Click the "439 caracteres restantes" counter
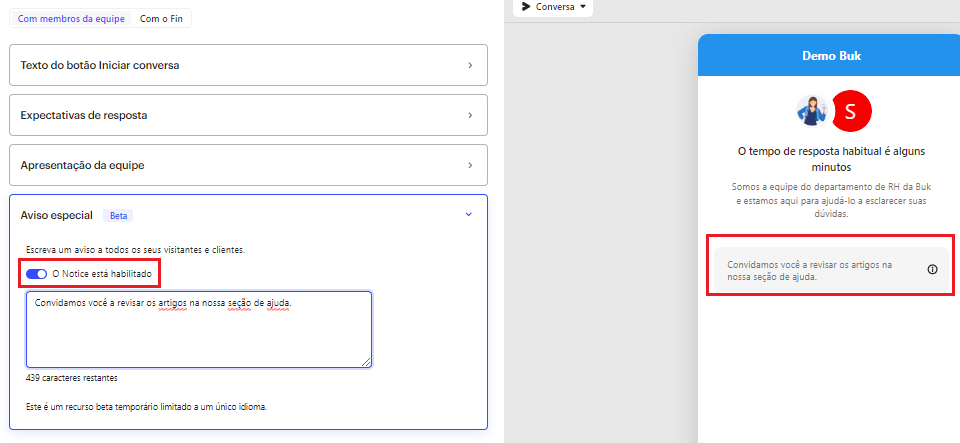This screenshot has height=443, width=960. click(72, 379)
